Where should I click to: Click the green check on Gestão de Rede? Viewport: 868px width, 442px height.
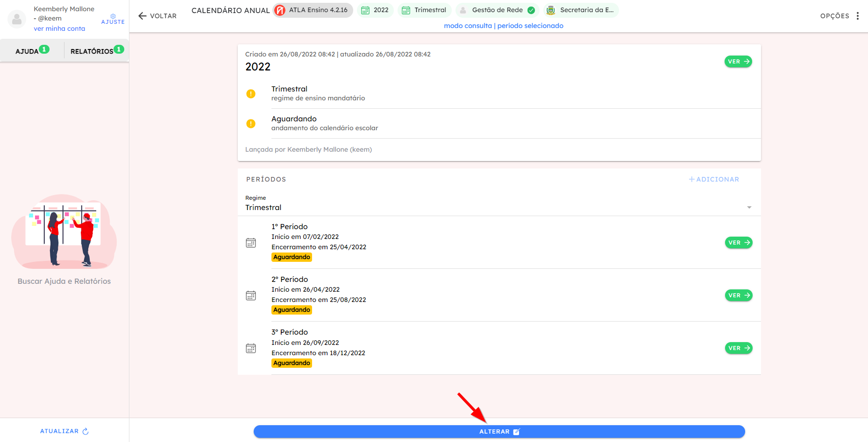(x=531, y=10)
